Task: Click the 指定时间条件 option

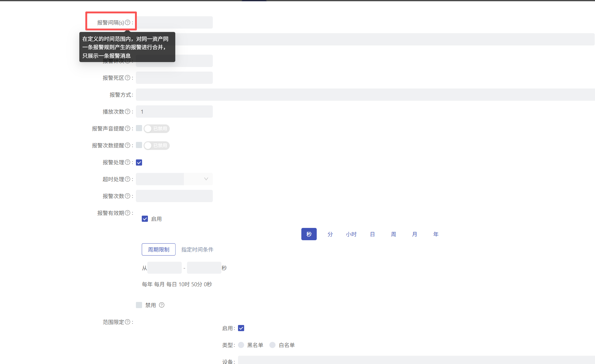Action: pyautogui.click(x=197, y=249)
